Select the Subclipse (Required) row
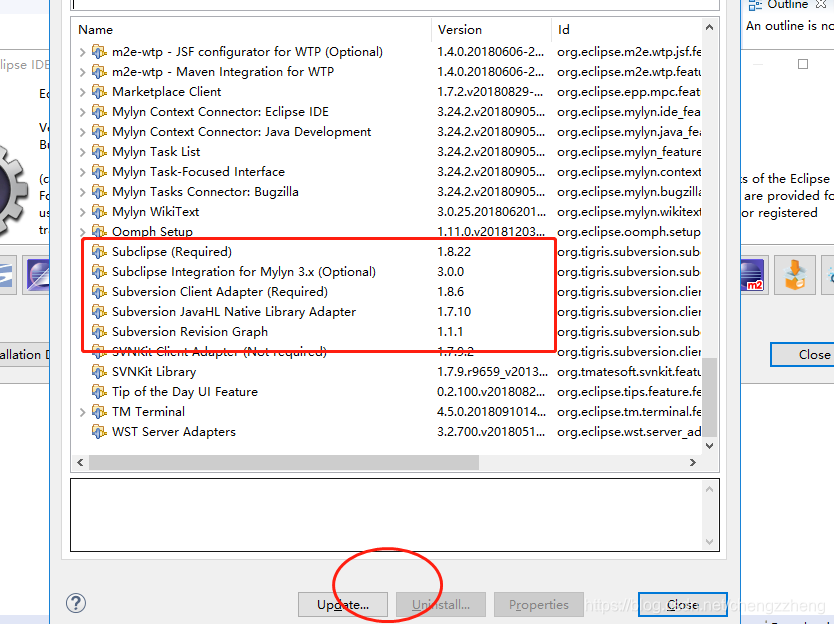Image resolution: width=834 pixels, height=624 pixels. (387, 252)
